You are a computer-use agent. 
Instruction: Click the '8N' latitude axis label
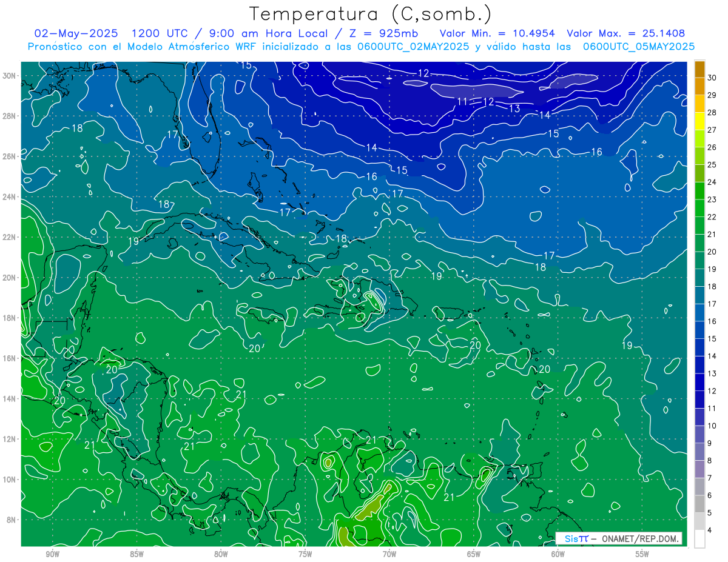(x=12, y=520)
